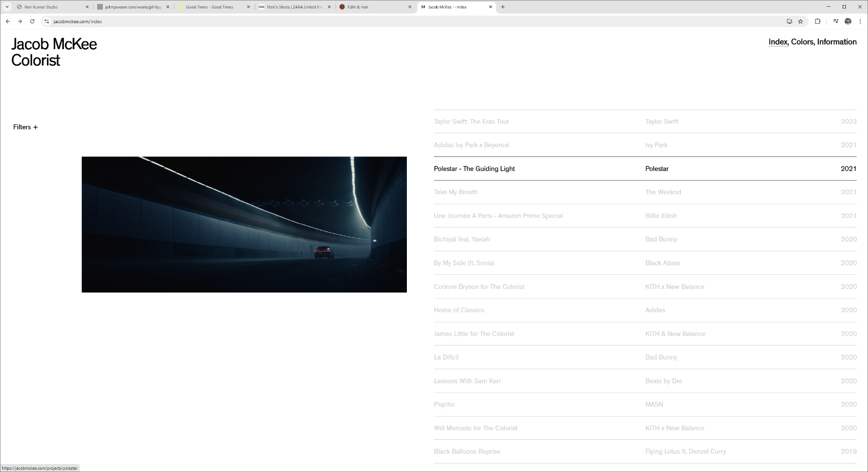This screenshot has width=868, height=472.
Task: Close the Kühl & Han tab
Action: coord(410,7)
